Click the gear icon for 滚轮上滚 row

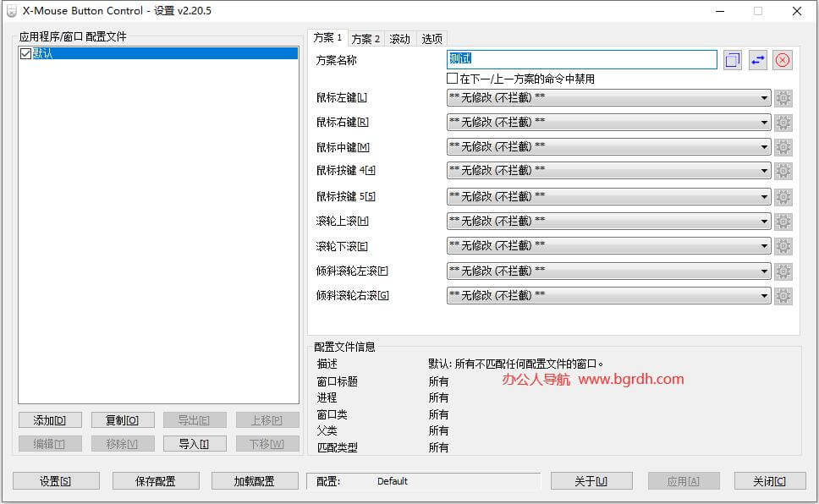point(783,222)
